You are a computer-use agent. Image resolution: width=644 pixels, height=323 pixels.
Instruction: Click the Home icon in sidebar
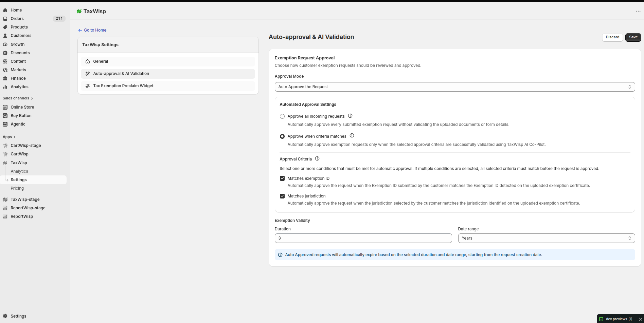tap(5, 10)
